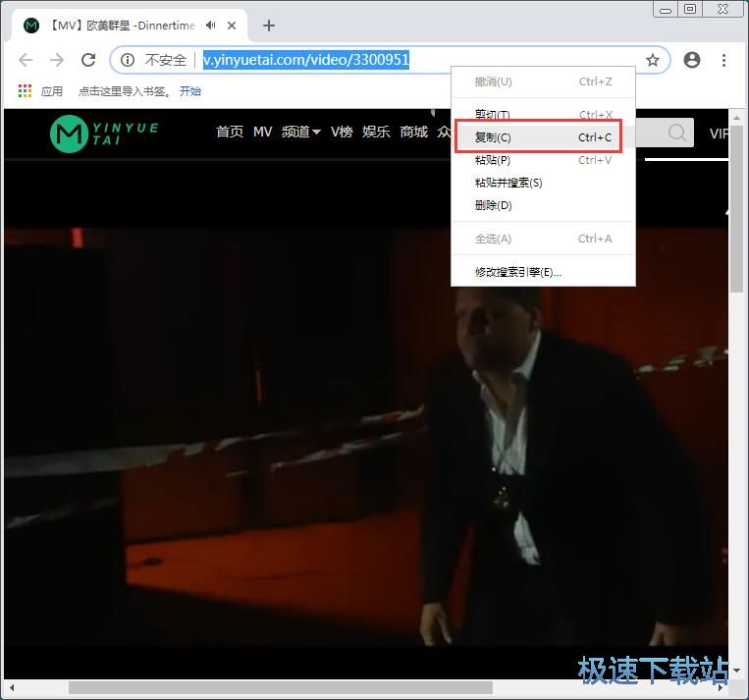Screen dimensions: 749x700
Task: Choose 剪切(T) in the context menu
Action: (543, 115)
